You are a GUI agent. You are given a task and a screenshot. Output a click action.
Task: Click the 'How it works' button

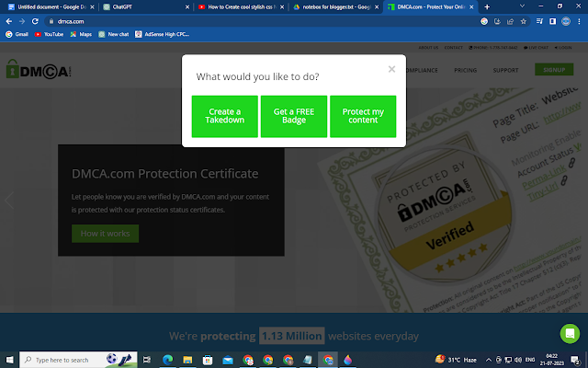pos(105,234)
